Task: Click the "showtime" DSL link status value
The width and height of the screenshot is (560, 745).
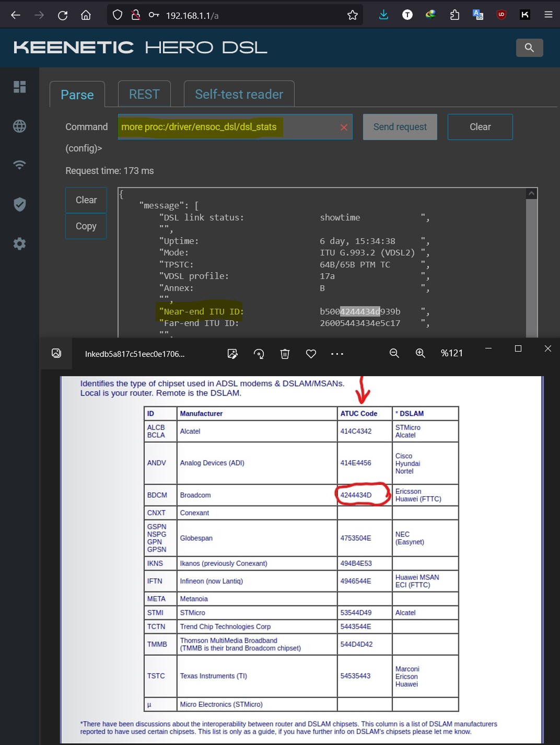Action: pyautogui.click(x=340, y=217)
